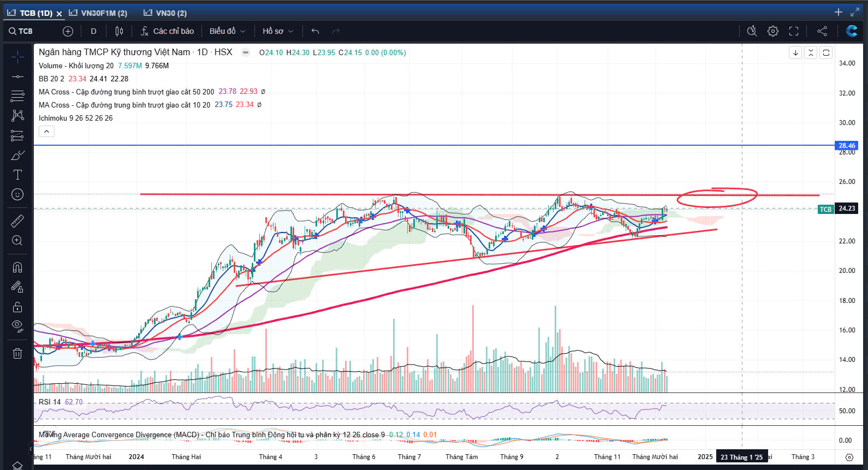Image resolution: width=868 pixels, height=470 pixels.
Task: Collapse the main chart pane
Action: 811,52
